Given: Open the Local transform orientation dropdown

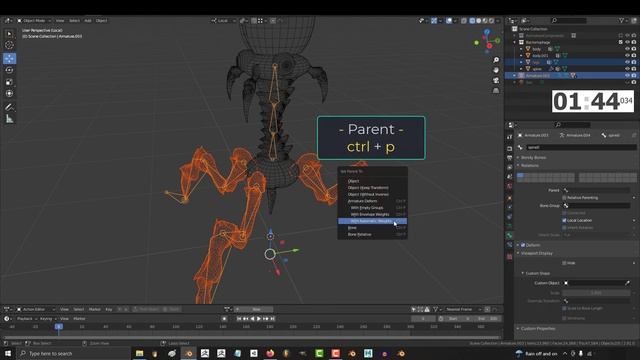Looking at the screenshot, I should click(x=223, y=20).
